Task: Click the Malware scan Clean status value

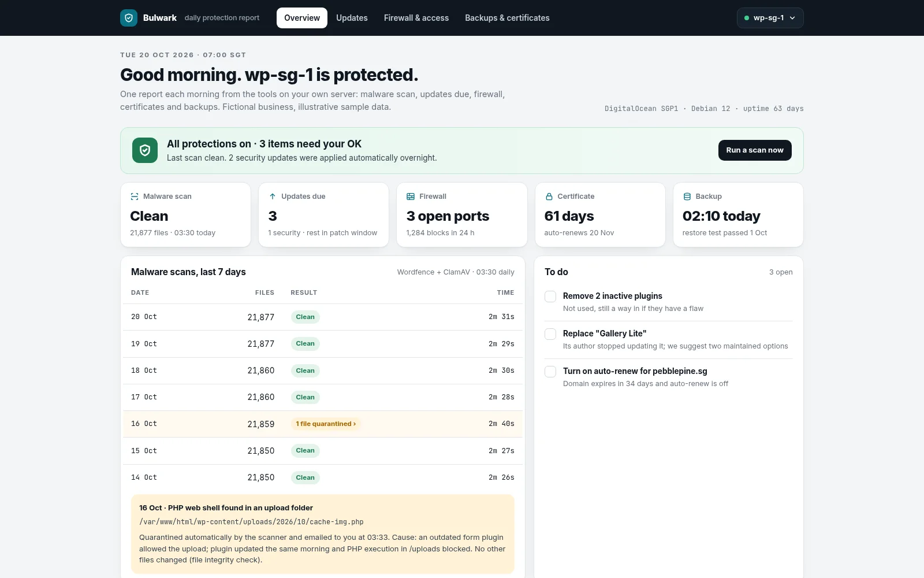Action: [x=149, y=216]
